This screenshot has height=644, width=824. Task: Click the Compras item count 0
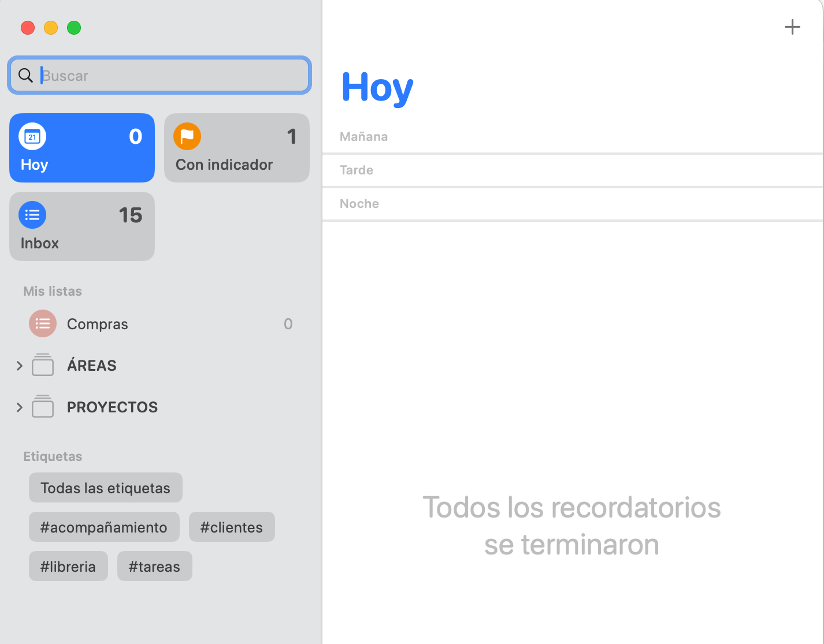288,324
